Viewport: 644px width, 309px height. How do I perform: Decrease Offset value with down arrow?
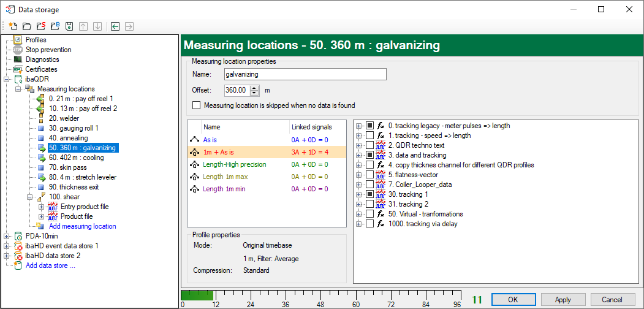[x=255, y=93]
